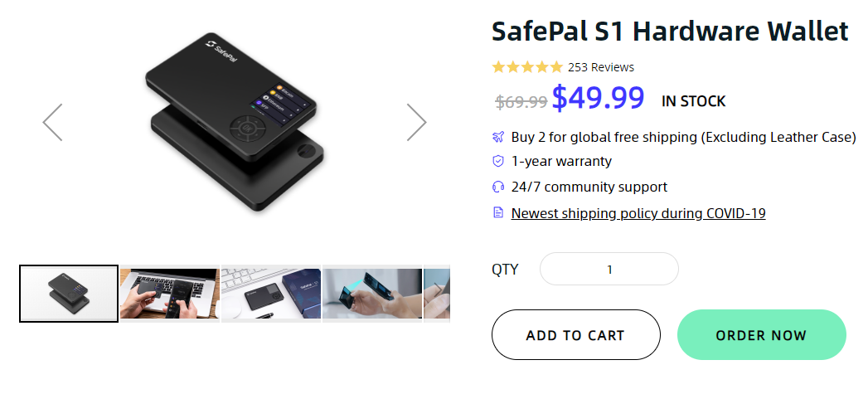The image size is (868, 399).
Task: Select the hands-with-phone thumbnail
Action: pos(170,294)
